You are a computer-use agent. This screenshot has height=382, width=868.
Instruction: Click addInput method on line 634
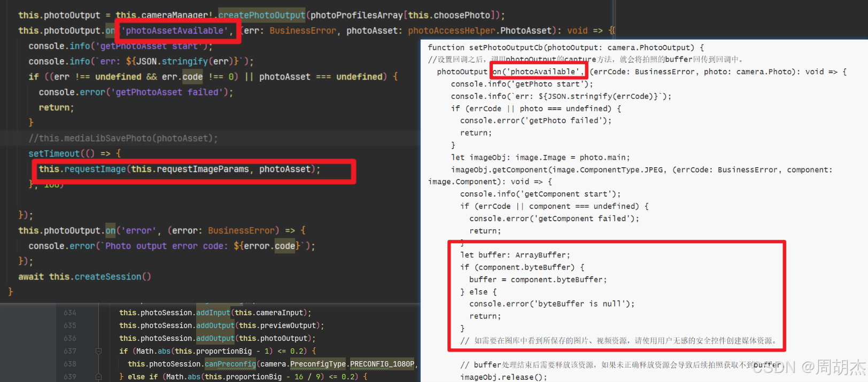tap(213, 313)
